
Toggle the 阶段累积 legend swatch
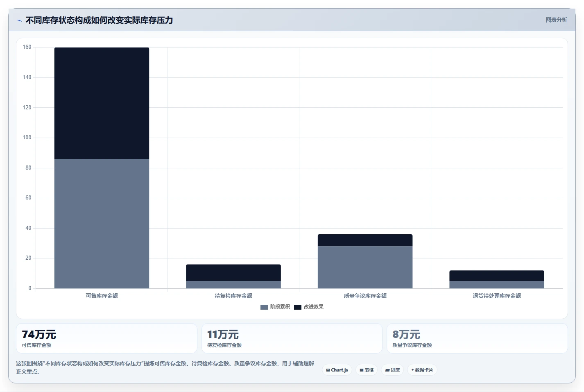(264, 307)
